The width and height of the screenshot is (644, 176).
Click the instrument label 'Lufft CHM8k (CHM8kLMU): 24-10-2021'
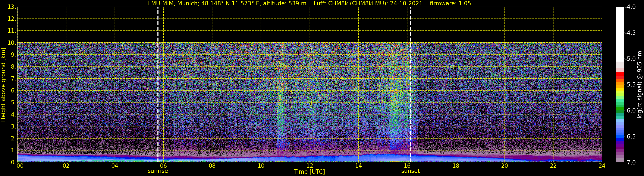pyautogui.click(x=368, y=3)
